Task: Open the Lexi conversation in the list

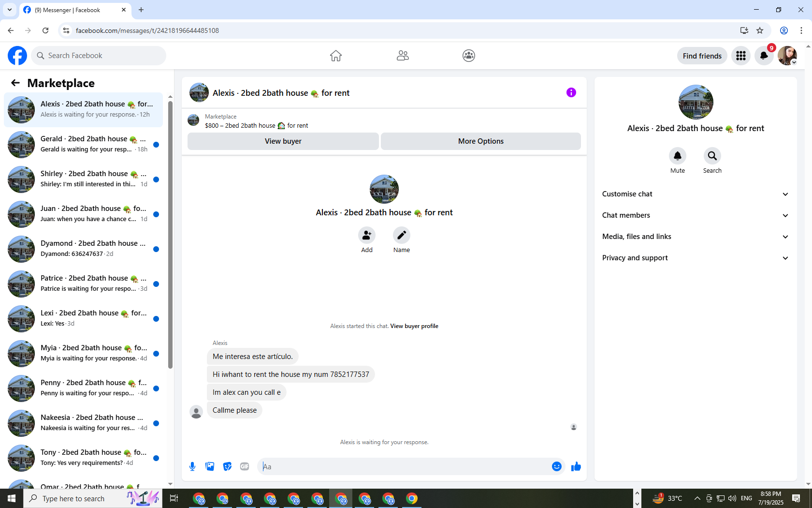Action: pyautogui.click(x=83, y=319)
